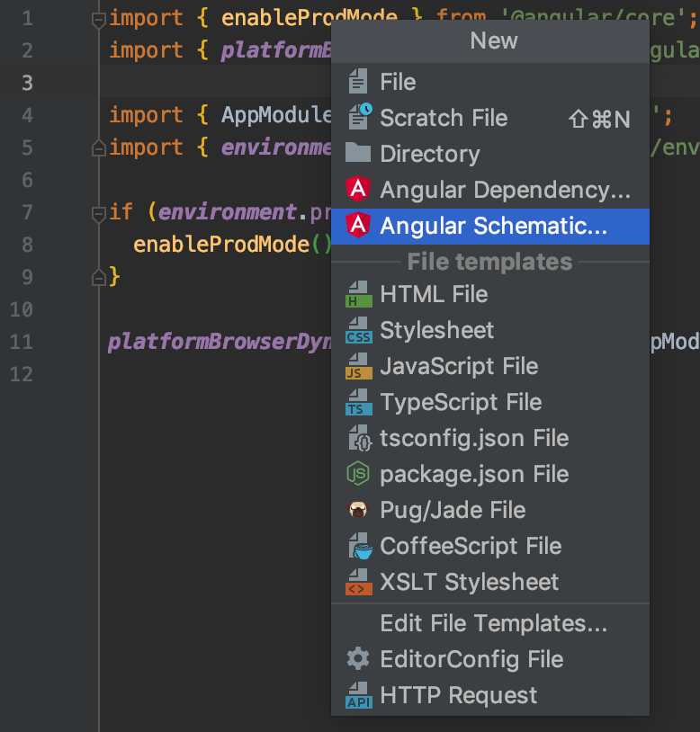The image size is (700, 732).
Task: Collapse the fold marker on line 1
Action: tap(99, 20)
